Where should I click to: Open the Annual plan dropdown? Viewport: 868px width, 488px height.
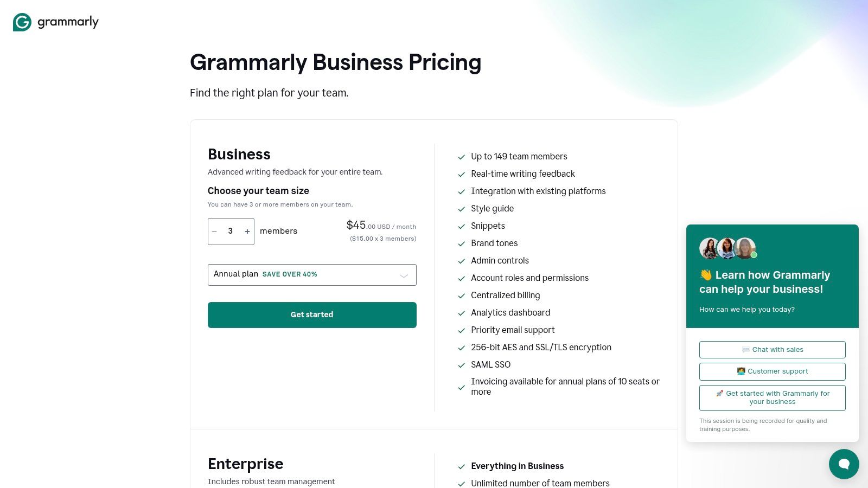click(312, 275)
